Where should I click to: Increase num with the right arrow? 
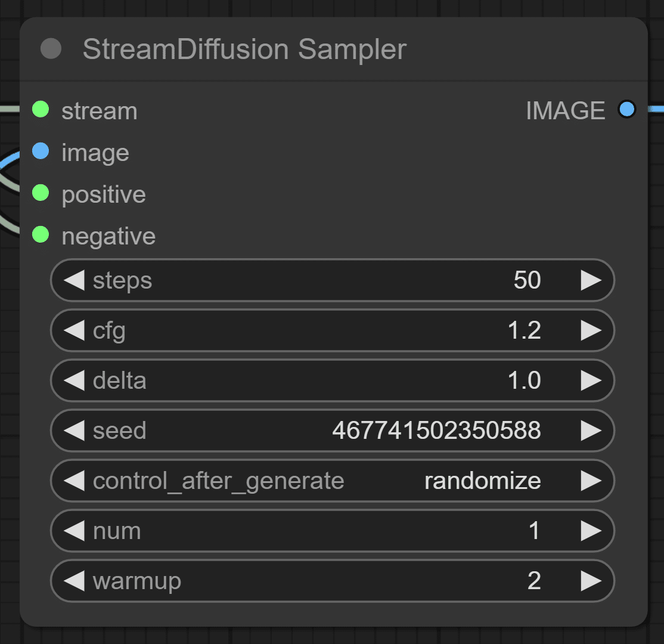[x=591, y=531]
